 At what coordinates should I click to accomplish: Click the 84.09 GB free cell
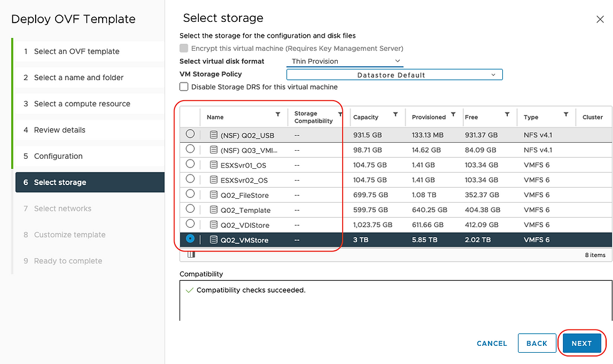coord(480,149)
